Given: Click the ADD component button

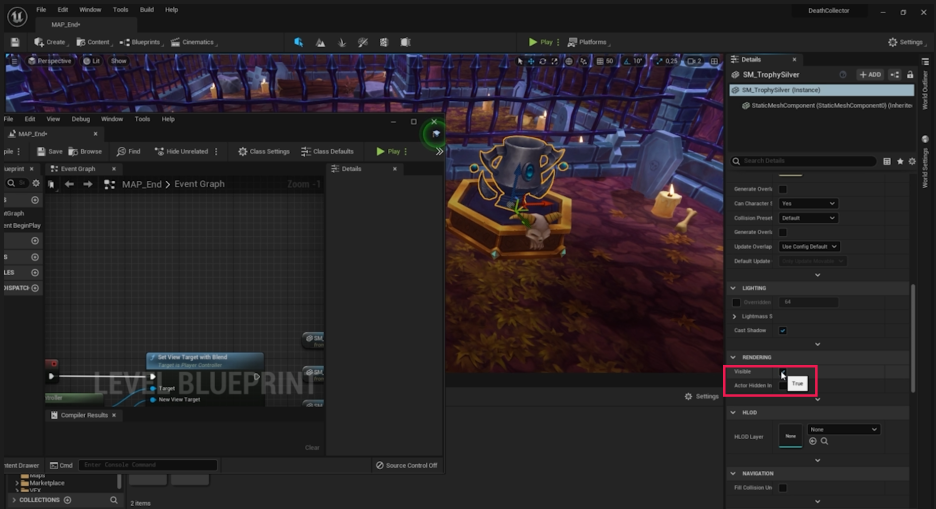Looking at the screenshot, I should (870, 75).
